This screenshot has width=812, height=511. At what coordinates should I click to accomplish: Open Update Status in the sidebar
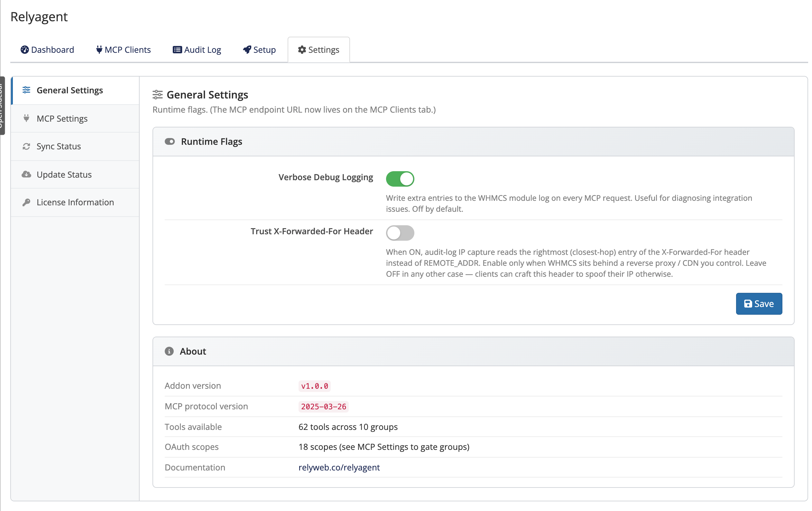coord(75,174)
